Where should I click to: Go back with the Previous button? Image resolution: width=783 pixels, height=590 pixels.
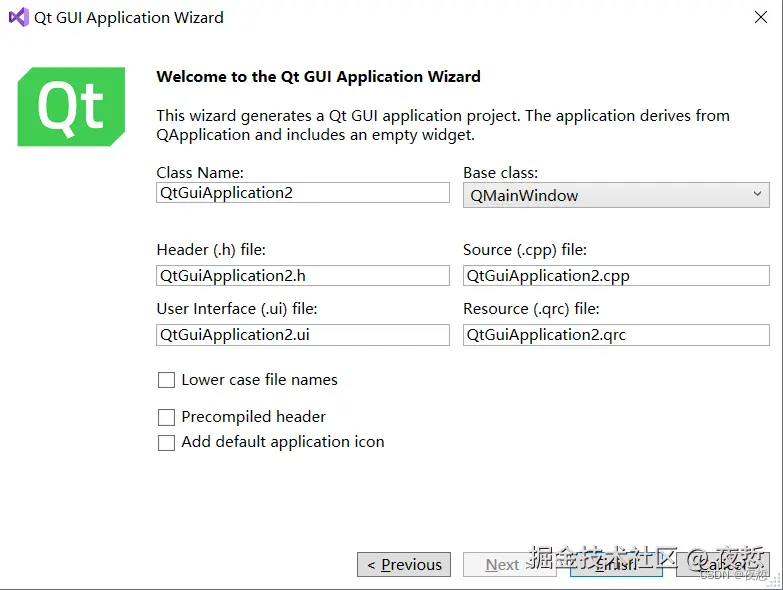click(404, 565)
